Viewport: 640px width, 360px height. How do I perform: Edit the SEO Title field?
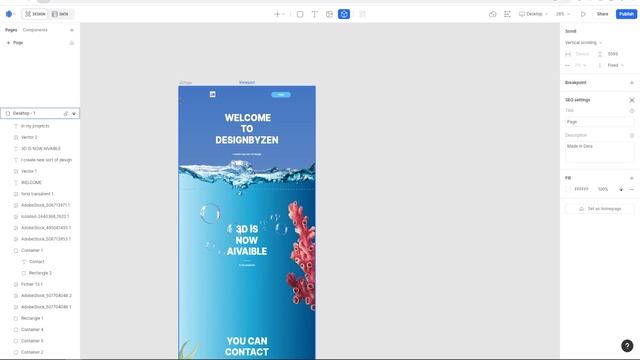(600, 122)
